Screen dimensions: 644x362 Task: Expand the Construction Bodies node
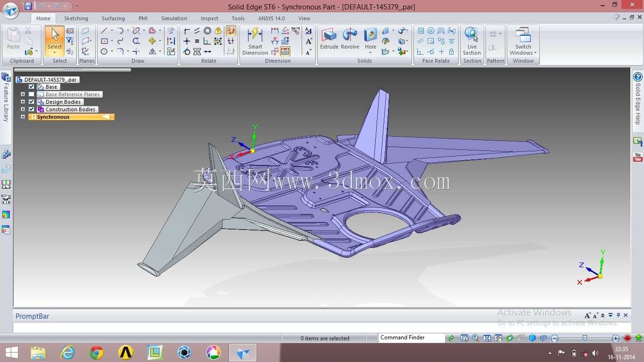[x=23, y=109]
